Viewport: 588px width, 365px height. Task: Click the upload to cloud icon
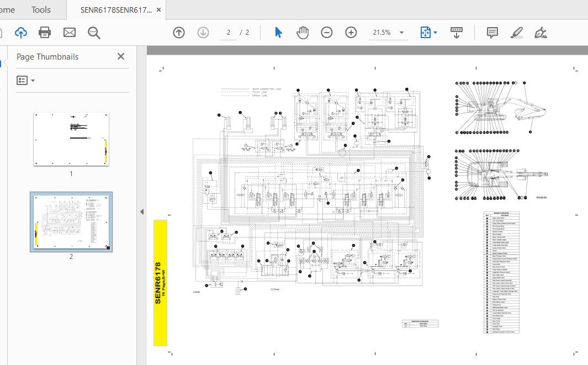(x=21, y=33)
